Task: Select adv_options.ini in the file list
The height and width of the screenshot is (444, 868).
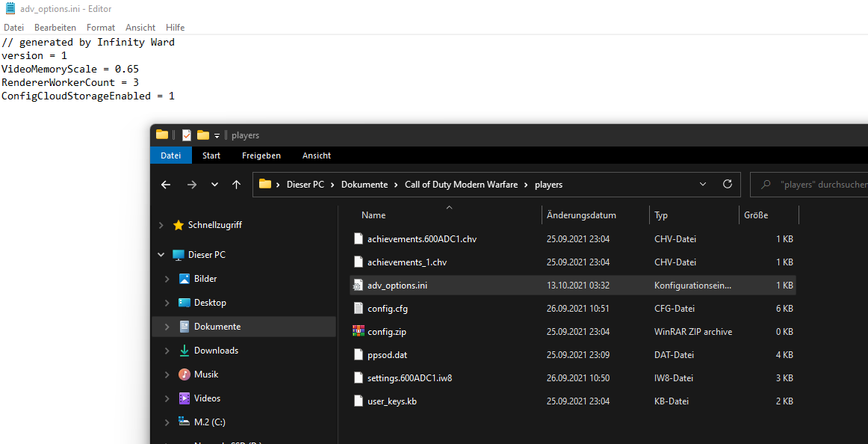Action: tap(396, 285)
